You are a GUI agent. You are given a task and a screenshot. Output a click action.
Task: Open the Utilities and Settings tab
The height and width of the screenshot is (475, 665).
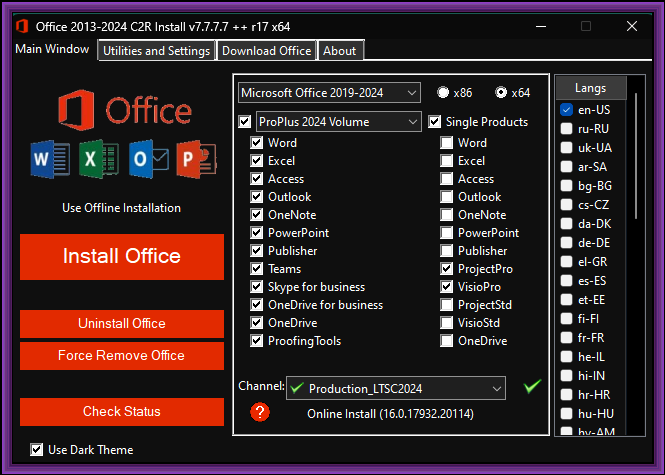point(156,50)
